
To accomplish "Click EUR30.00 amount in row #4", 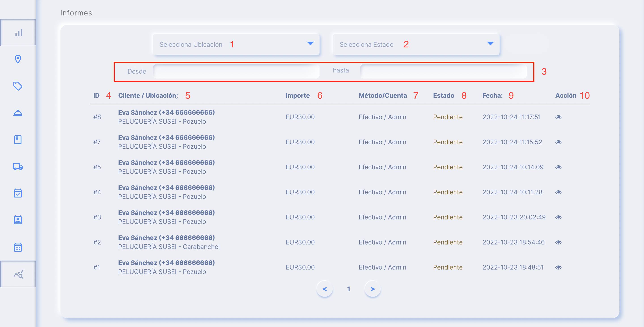I will (300, 192).
